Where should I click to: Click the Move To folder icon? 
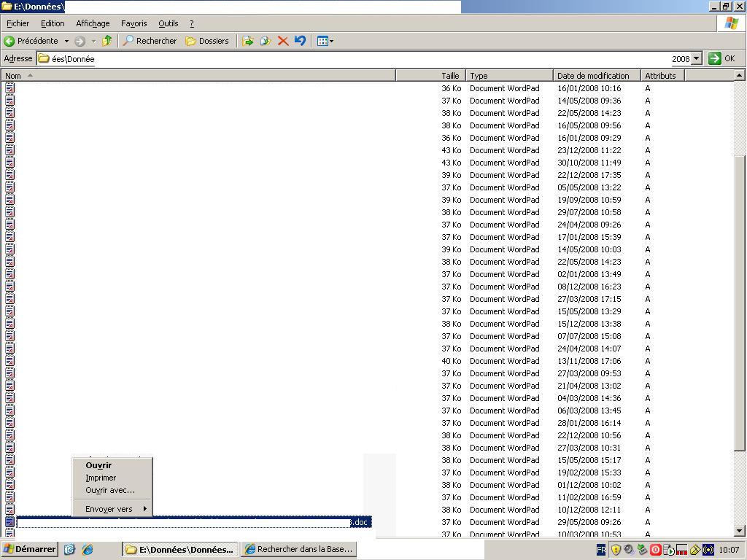pos(248,41)
